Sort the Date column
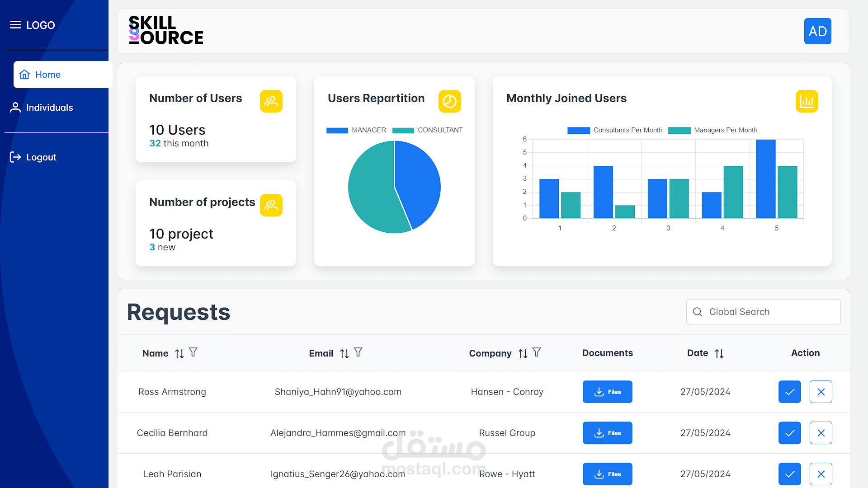 (x=719, y=353)
